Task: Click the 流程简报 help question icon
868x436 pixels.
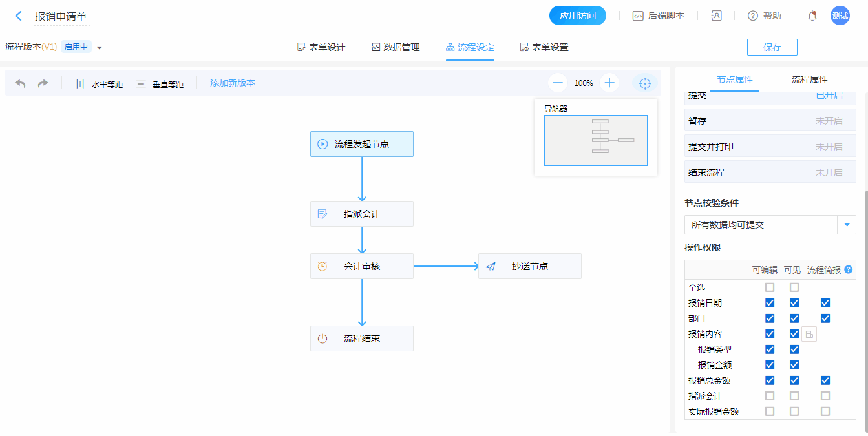Action: click(848, 269)
